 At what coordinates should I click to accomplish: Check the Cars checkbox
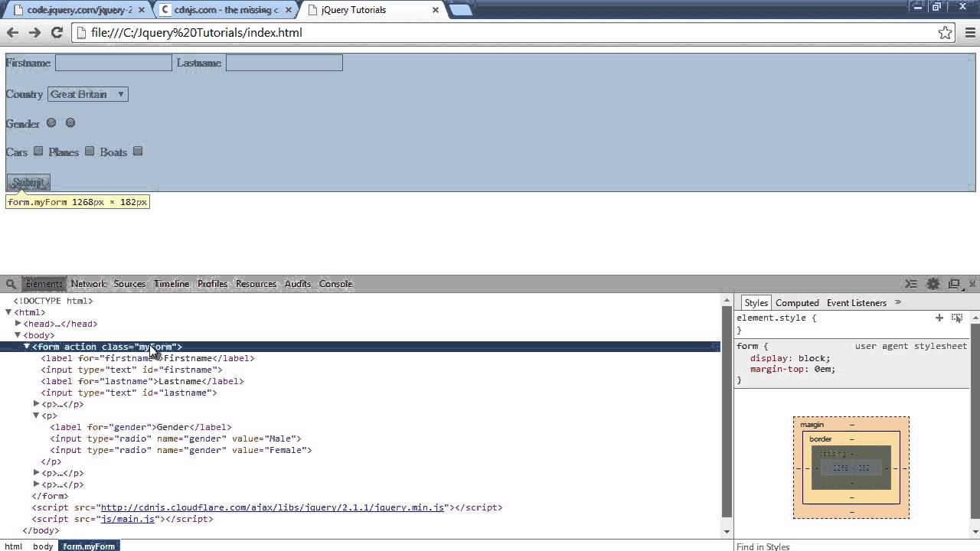tap(38, 151)
